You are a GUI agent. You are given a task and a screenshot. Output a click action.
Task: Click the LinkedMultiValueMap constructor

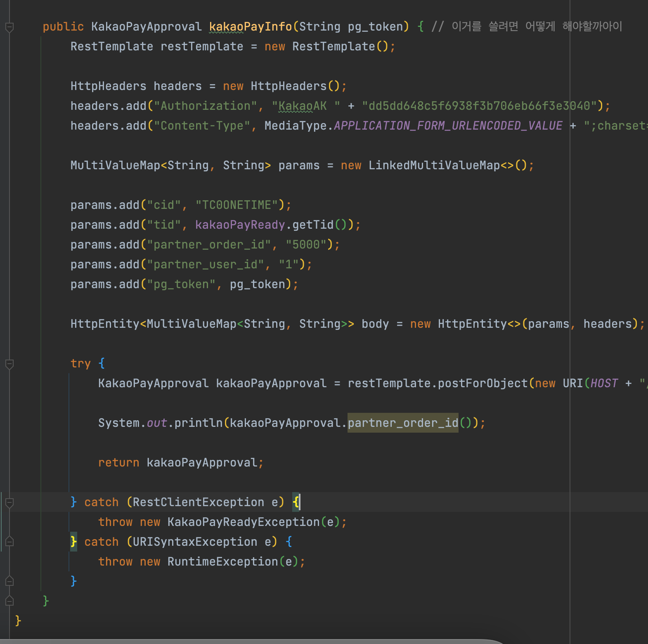click(434, 165)
